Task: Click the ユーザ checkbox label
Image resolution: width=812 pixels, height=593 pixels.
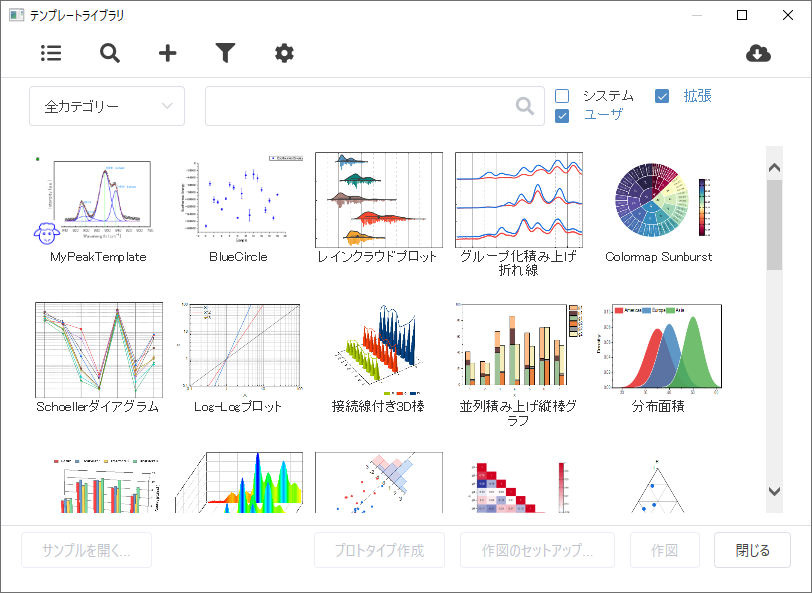Action: point(604,114)
